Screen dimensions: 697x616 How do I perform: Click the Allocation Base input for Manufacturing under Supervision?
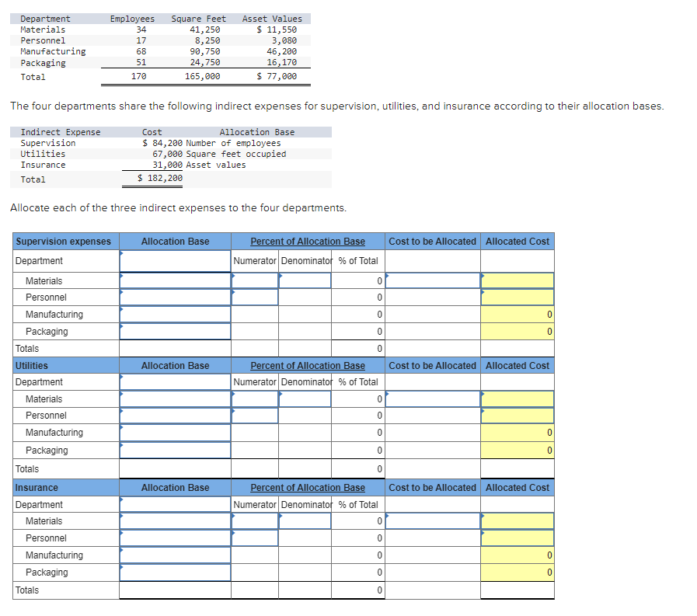point(175,314)
